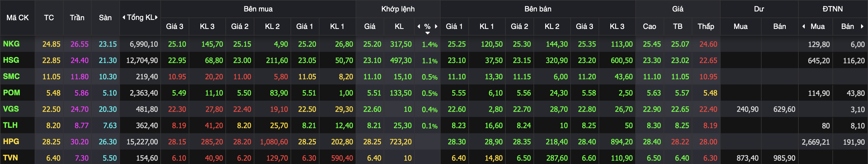Viewport: 868px width, 164px height.
Task: Click the Dư group header
Action: point(759,9)
